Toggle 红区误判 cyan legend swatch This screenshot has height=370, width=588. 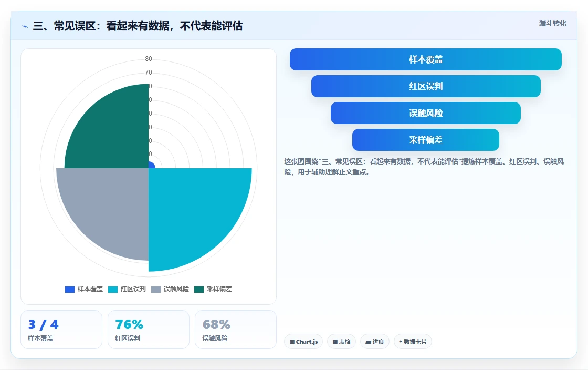[x=113, y=289]
